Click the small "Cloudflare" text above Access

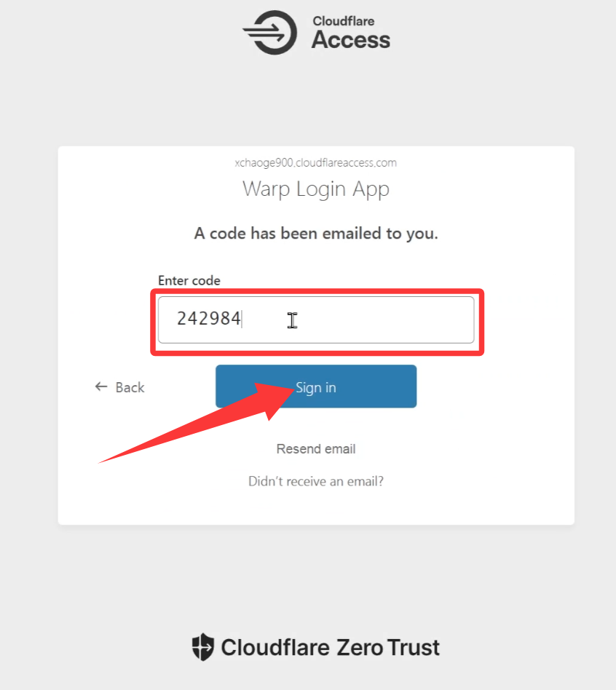[343, 22]
